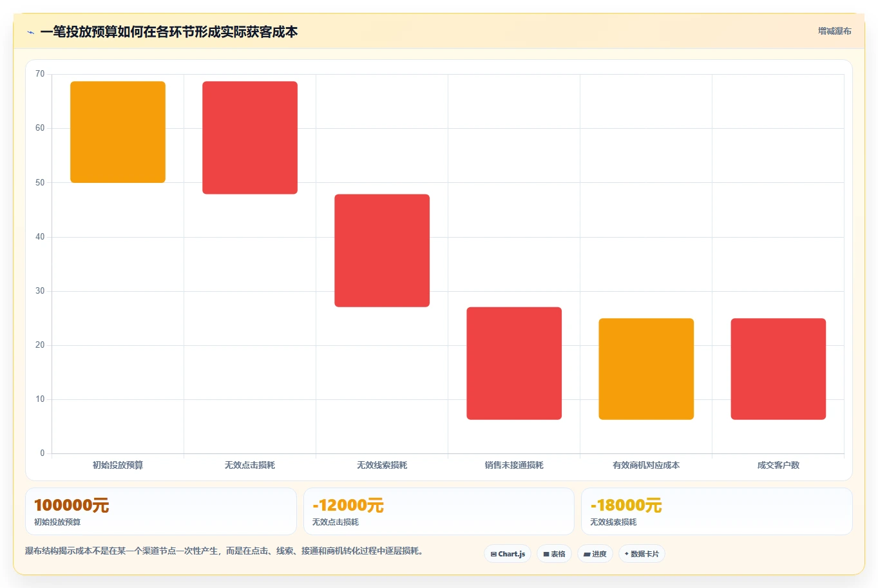Click the y-axis value 0
This screenshot has height=588, width=878.
tap(43, 453)
